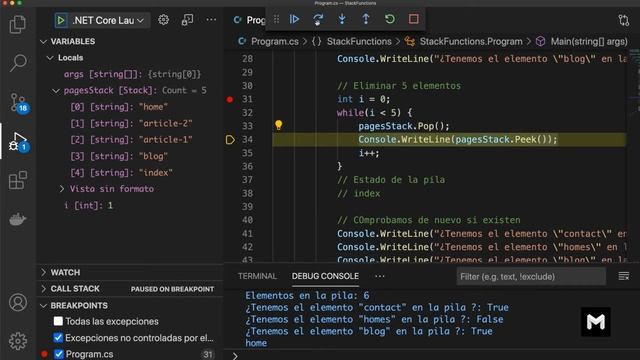Toggle Excepciones no controladas checkbox
The image size is (640, 360).
click(58, 338)
